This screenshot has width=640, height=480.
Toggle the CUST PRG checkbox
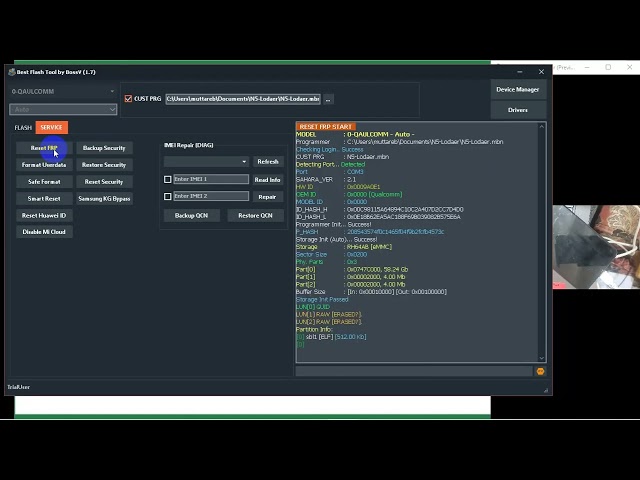(x=128, y=99)
